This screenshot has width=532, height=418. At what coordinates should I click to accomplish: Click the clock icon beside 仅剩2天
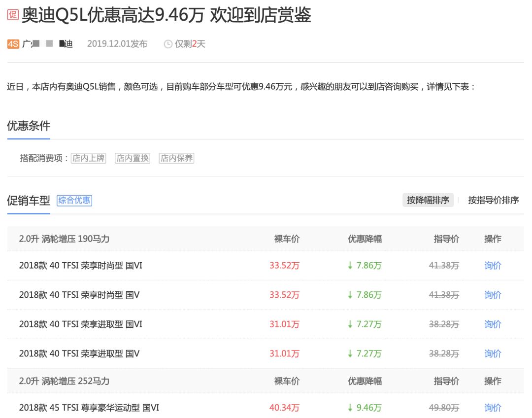click(x=168, y=44)
